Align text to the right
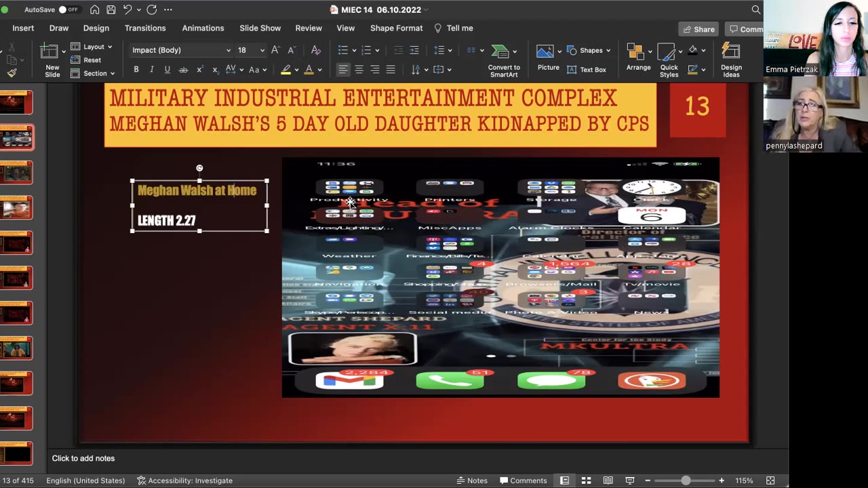This screenshot has height=488, width=868. coord(375,69)
